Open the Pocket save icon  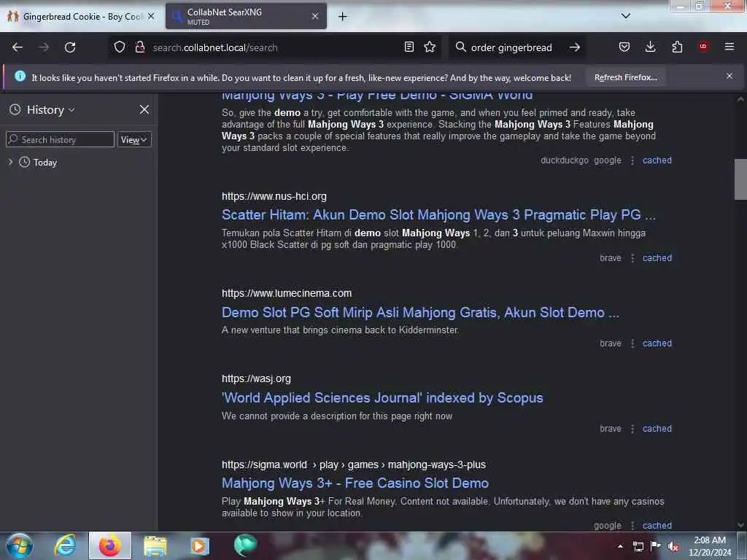pyautogui.click(x=624, y=47)
